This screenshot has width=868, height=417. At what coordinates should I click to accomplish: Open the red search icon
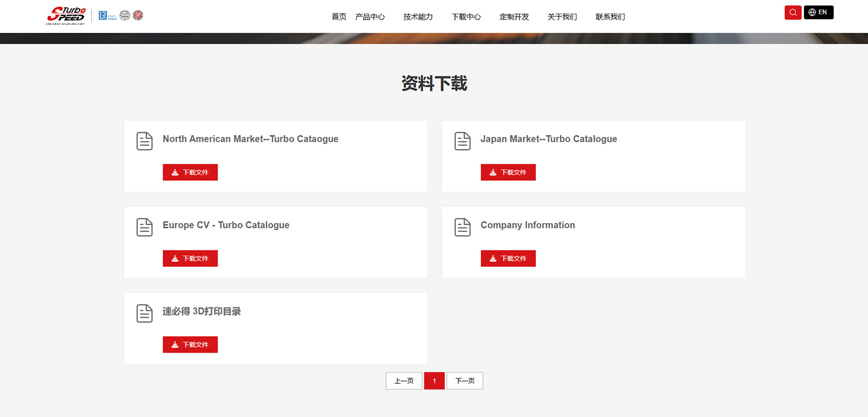point(793,12)
